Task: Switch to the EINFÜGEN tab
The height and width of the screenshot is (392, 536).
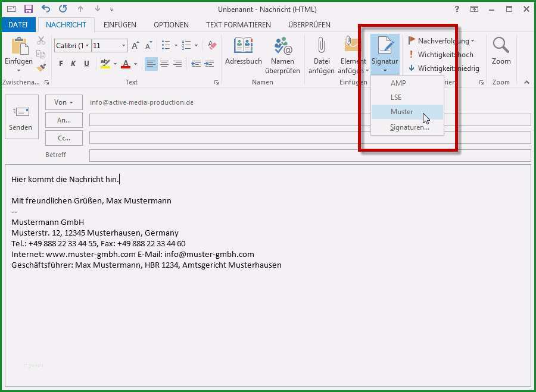Action: coord(120,25)
